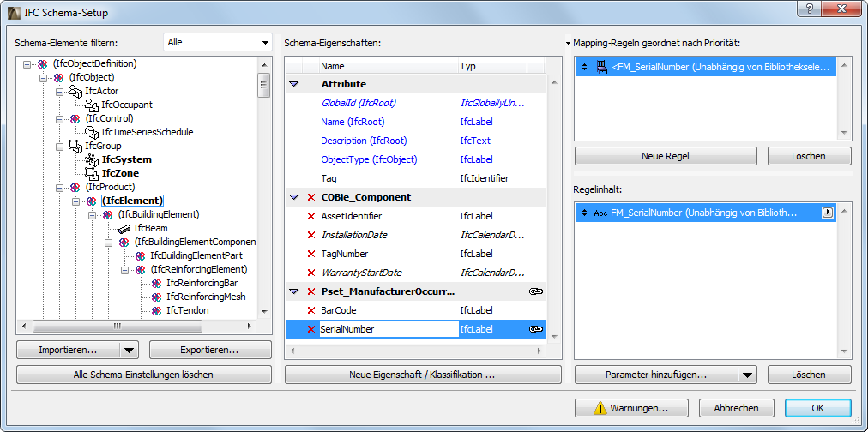Collapse the IfcActor tree node
The width and height of the screenshot is (868, 432).
(x=59, y=91)
